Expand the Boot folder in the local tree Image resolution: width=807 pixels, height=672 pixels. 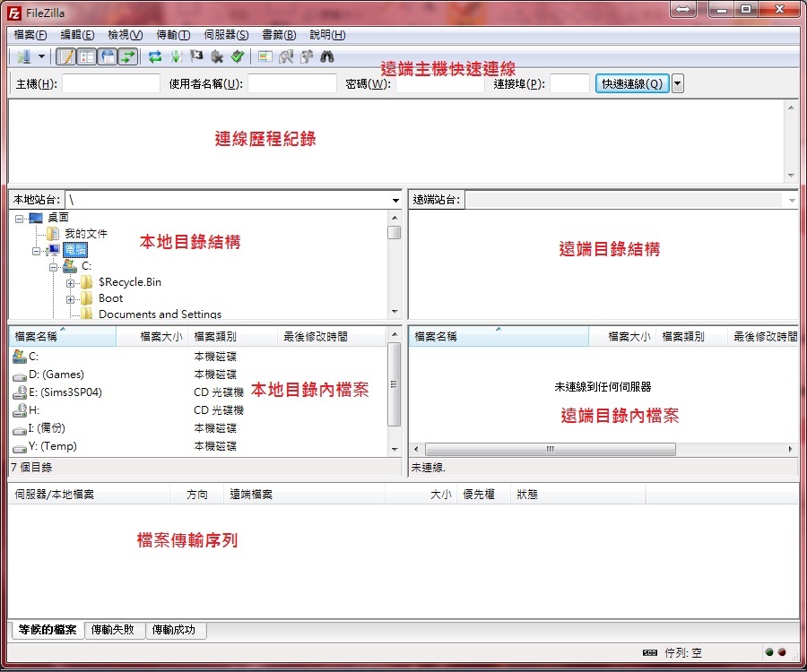[70, 298]
